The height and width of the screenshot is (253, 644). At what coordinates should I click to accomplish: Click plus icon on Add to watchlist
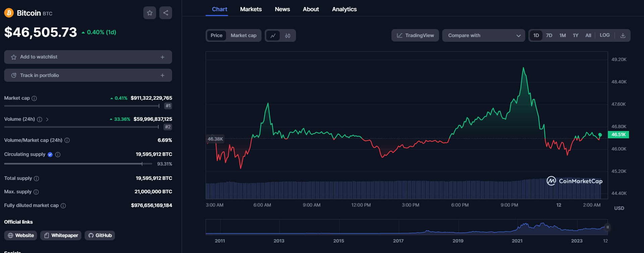click(x=162, y=57)
